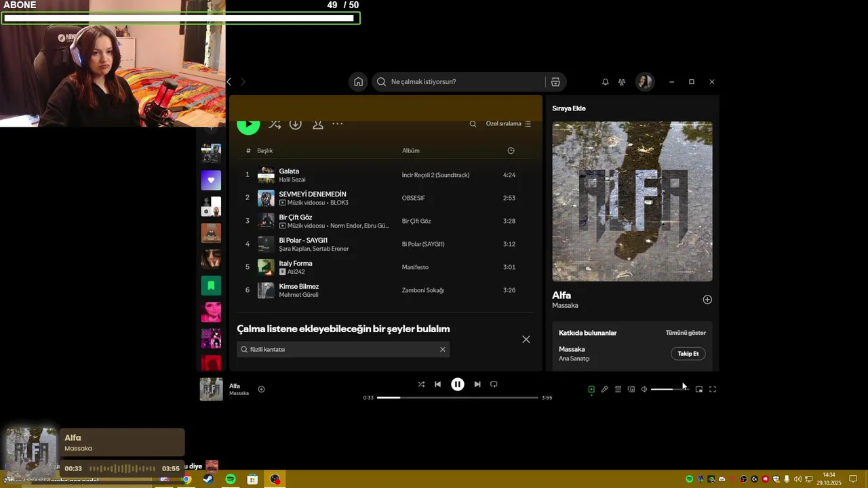
Task: Open Liked Songs in sidebar
Action: click(211, 180)
